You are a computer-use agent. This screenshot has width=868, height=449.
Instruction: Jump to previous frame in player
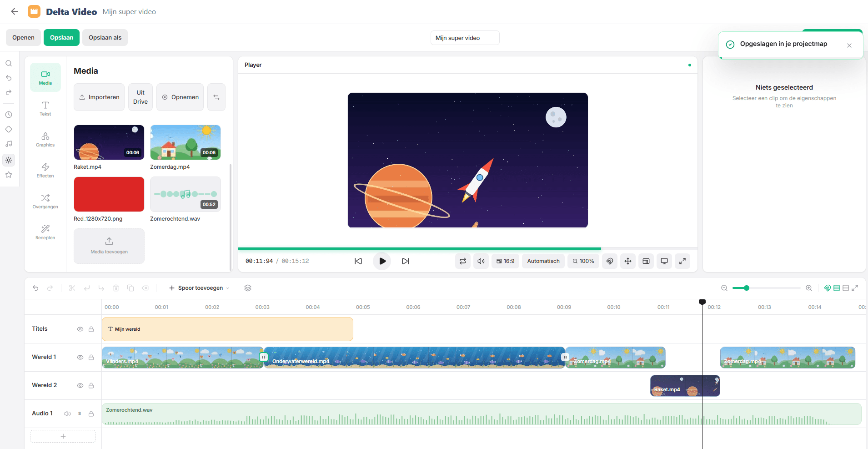(358, 261)
